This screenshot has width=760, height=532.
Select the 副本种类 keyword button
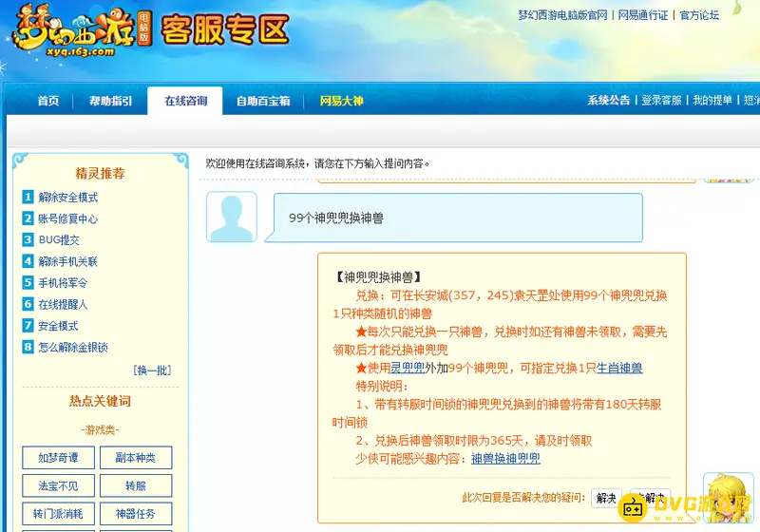coord(136,457)
